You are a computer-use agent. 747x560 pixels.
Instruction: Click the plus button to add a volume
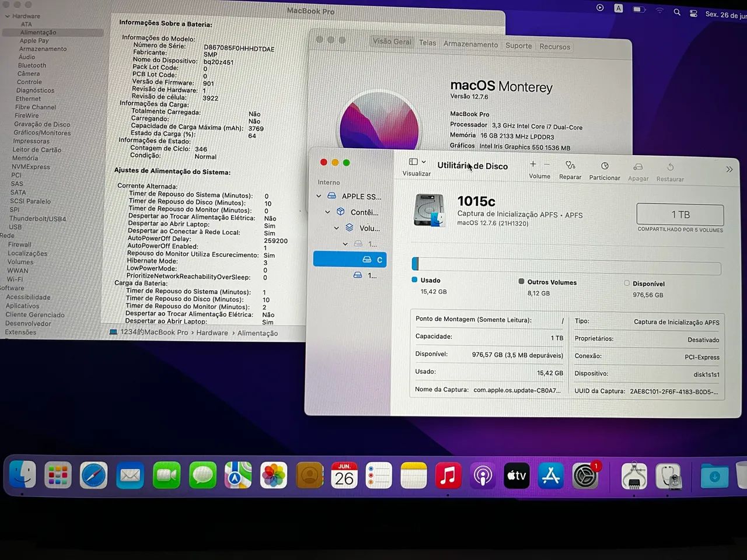[533, 164]
